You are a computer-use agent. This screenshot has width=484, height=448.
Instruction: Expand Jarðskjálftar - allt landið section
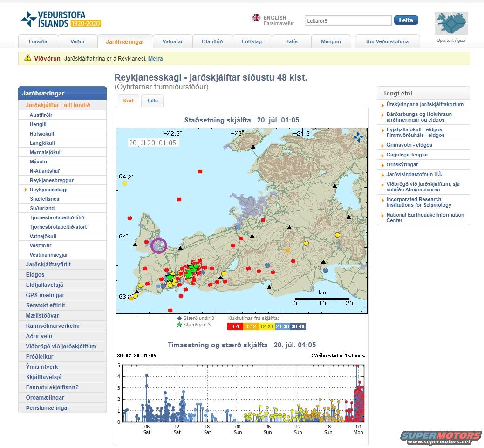(x=58, y=105)
